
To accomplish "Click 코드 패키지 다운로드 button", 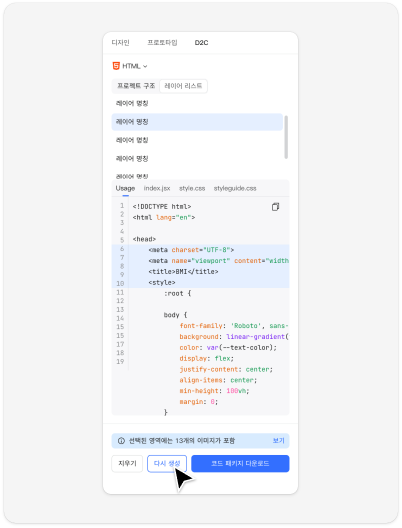I will click(x=240, y=463).
